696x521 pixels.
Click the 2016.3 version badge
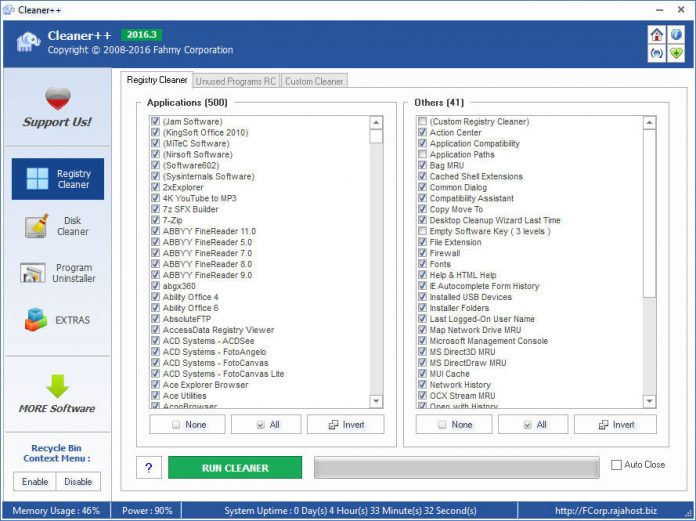[x=142, y=35]
